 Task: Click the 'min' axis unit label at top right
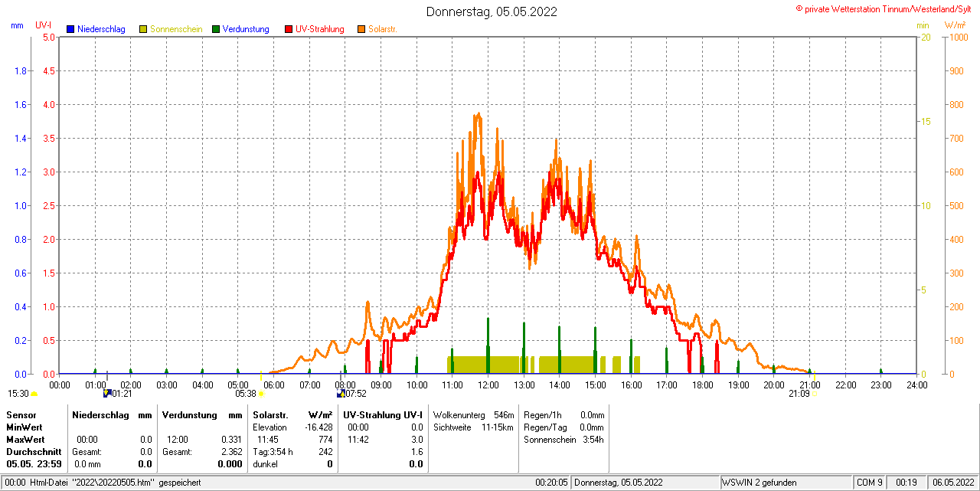[923, 25]
